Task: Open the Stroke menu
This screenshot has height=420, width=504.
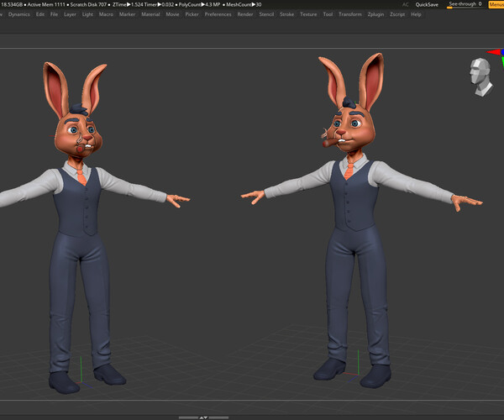Action: [x=286, y=14]
